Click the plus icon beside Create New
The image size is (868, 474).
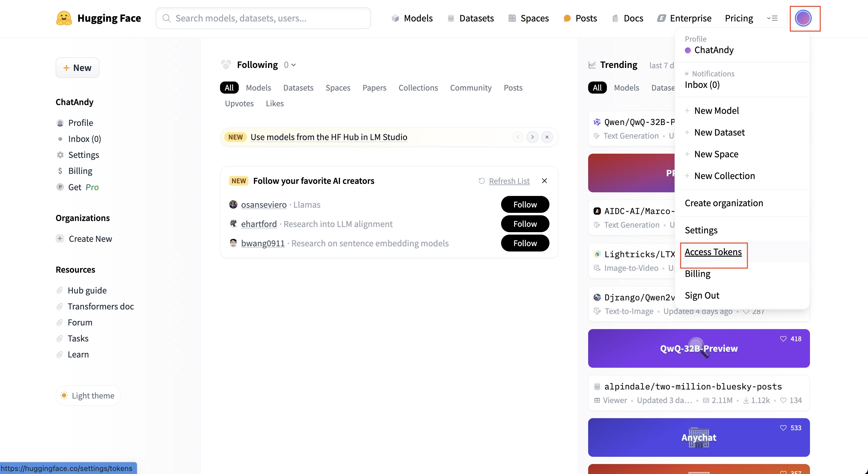point(60,239)
